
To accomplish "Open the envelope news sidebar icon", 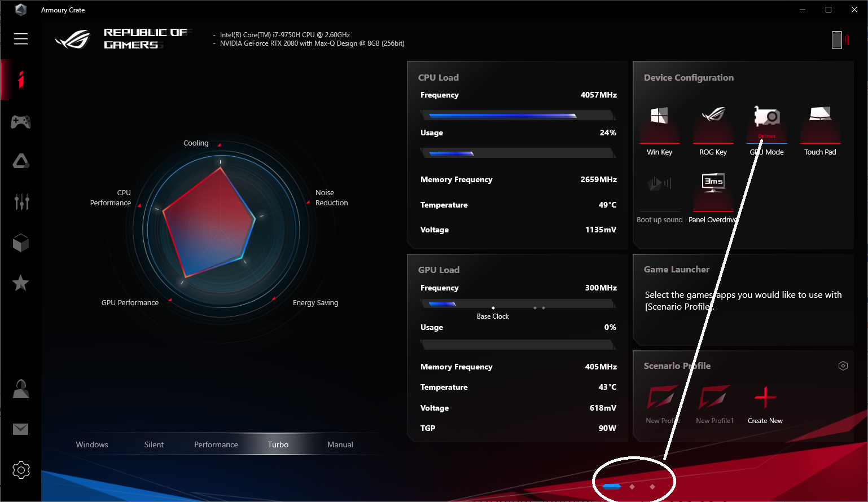I will tap(21, 429).
